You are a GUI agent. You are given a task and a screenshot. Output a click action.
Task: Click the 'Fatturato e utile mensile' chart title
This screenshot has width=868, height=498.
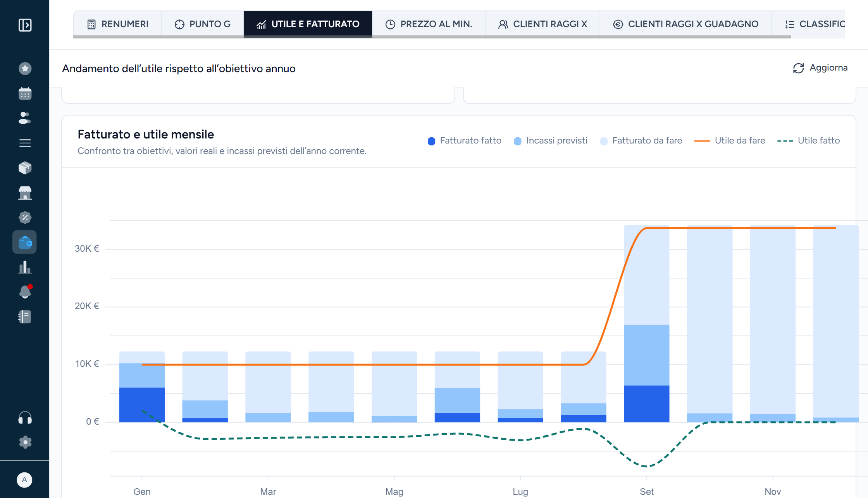(x=146, y=135)
